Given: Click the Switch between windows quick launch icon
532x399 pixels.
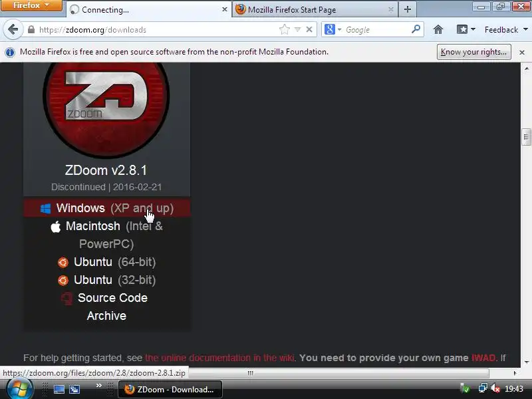Looking at the screenshot, I should [x=74, y=389].
